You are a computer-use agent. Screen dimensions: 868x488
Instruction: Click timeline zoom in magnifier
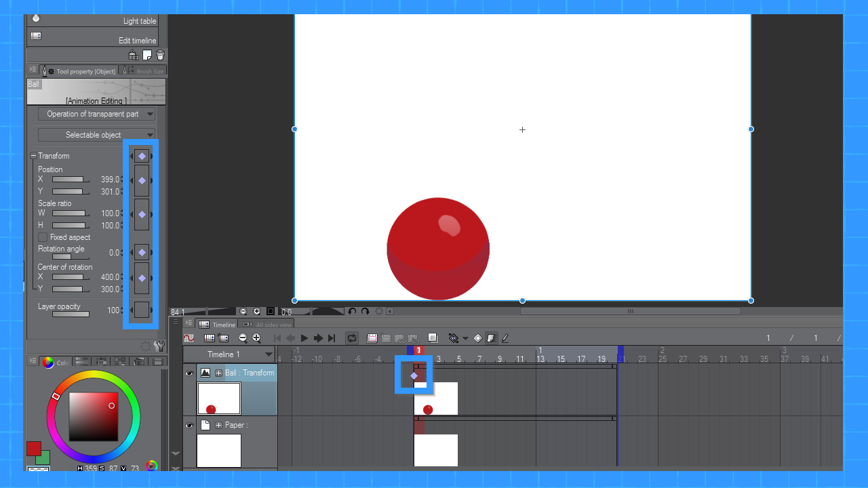256,338
